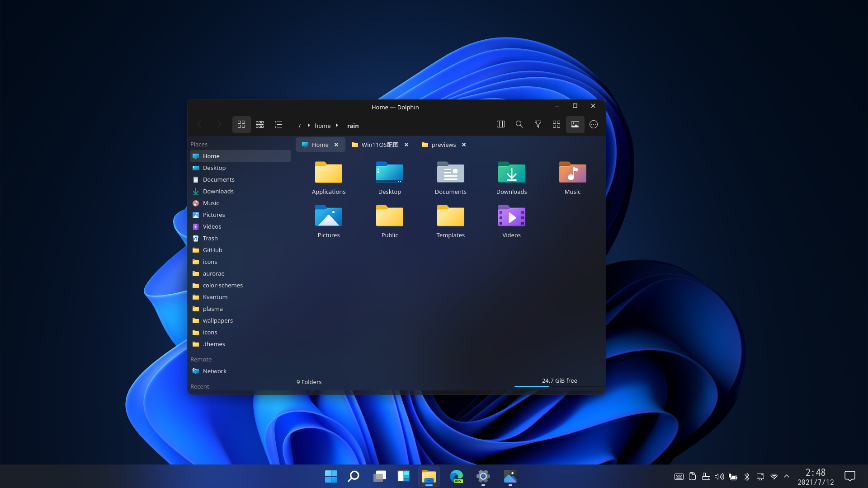Switch to Icons view mode
The height and width of the screenshot is (488, 868).
[241, 124]
